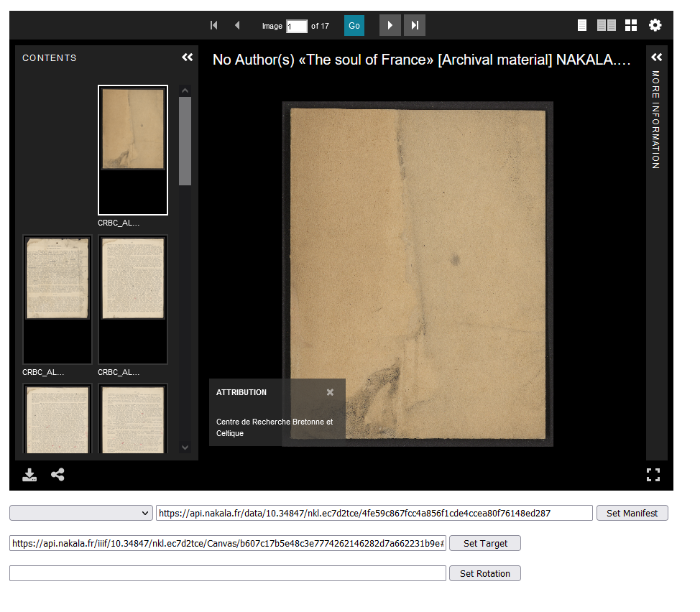This screenshot has width=700, height=612.
Task: Collapse the Contents panel
Action: pyautogui.click(x=187, y=57)
